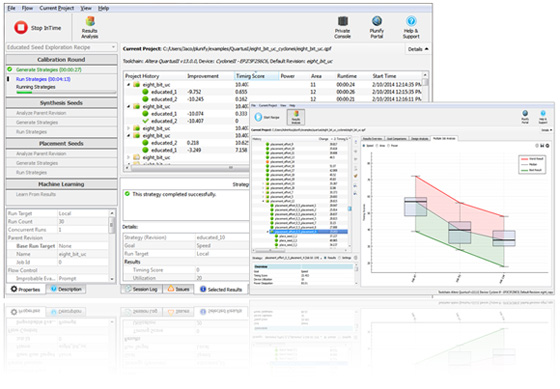560x389 pixels.
Task: Select the Speed radio button above chart
Action: click(364, 146)
